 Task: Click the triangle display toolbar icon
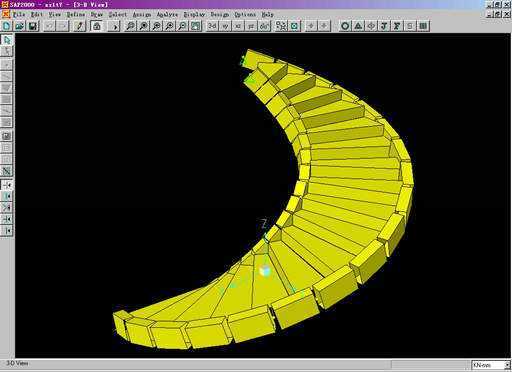click(358, 26)
